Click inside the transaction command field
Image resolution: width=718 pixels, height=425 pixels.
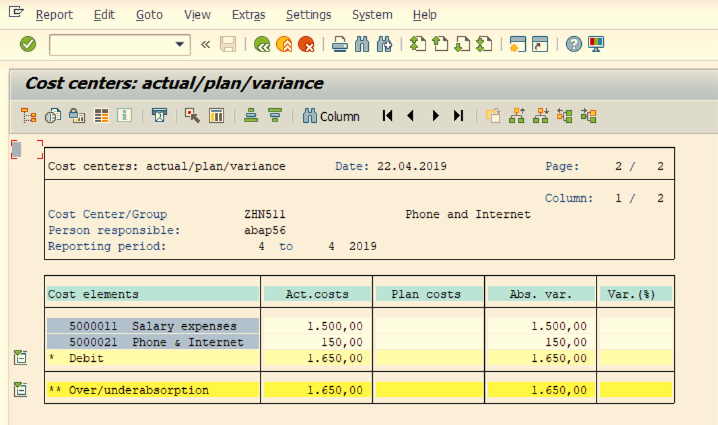111,44
